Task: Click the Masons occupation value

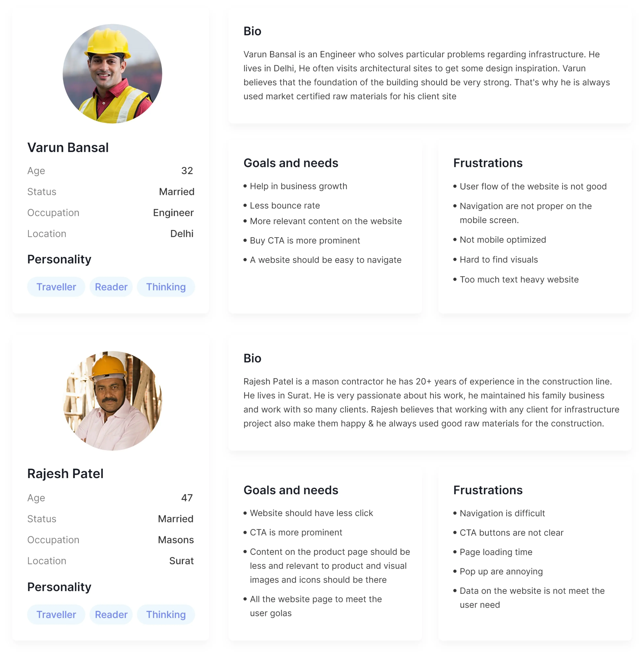Action: point(176,540)
